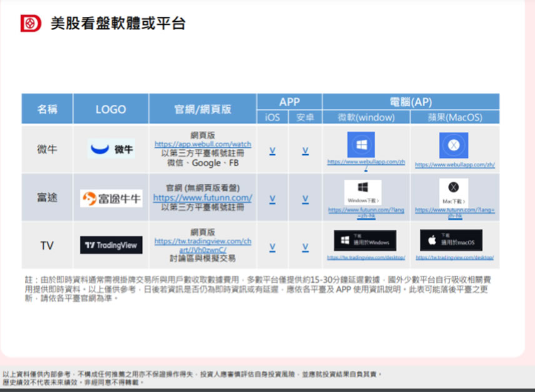The image size is (535, 392).
Task: Click the Webull MacOS download icon
Action: pyautogui.click(x=454, y=145)
